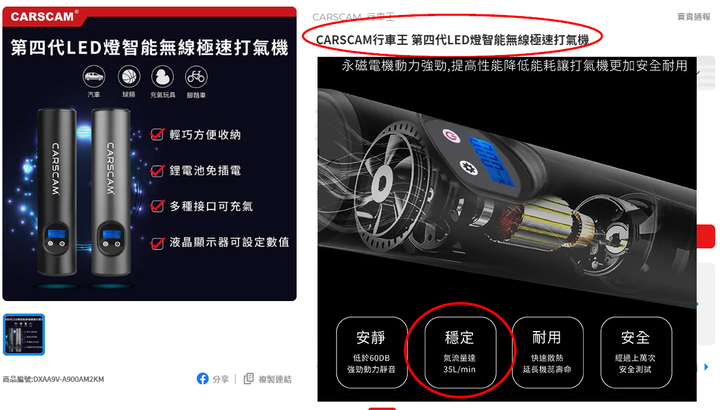The width and height of the screenshot is (720, 410).
Task: Click the bicycle icon in banner
Action: (x=196, y=77)
